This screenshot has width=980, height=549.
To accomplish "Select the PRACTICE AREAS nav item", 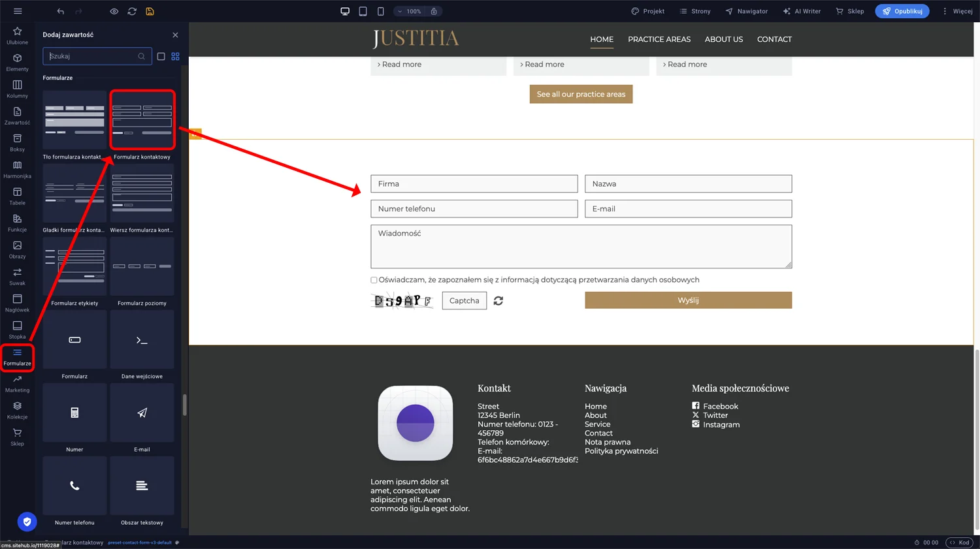I will point(659,39).
